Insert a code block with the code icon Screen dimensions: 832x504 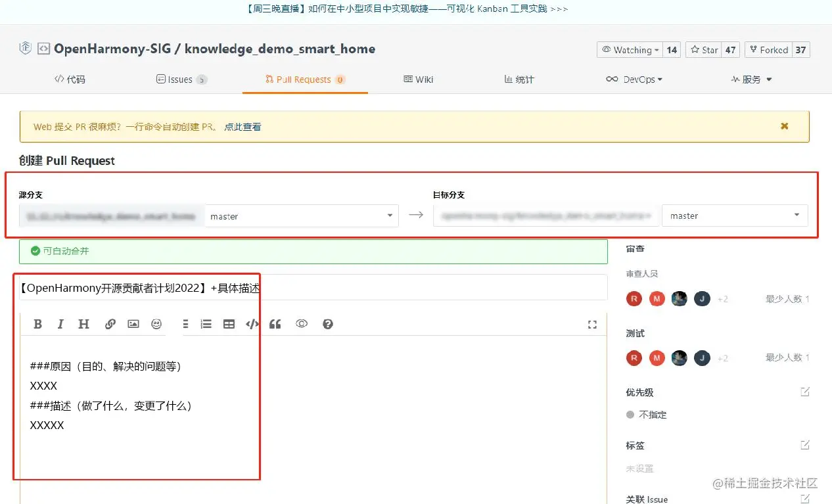(x=252, y=324)
